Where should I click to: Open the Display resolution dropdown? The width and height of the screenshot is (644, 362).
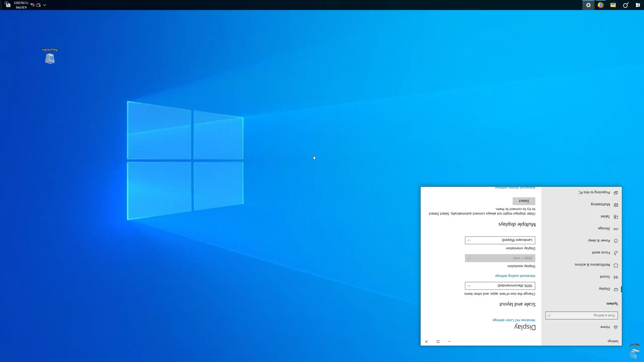500,258
